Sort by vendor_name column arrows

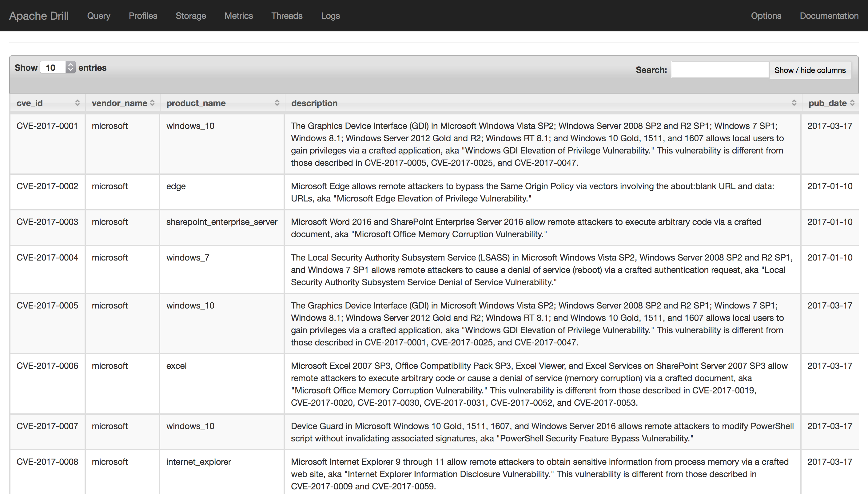coord(152,103)
